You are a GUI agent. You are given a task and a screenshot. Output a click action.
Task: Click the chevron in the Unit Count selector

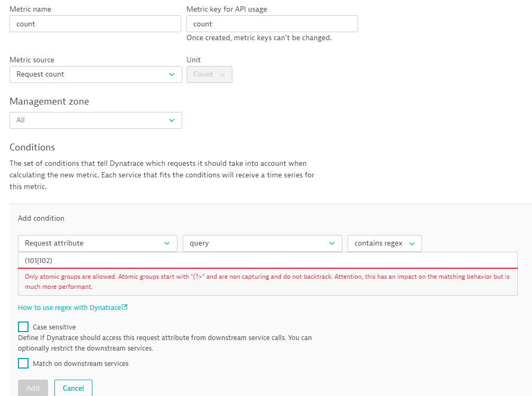click(222, 74)
